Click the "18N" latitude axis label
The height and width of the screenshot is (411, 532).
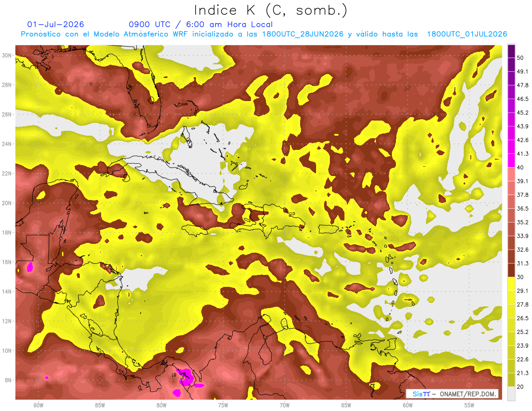(x=7, y=232)
